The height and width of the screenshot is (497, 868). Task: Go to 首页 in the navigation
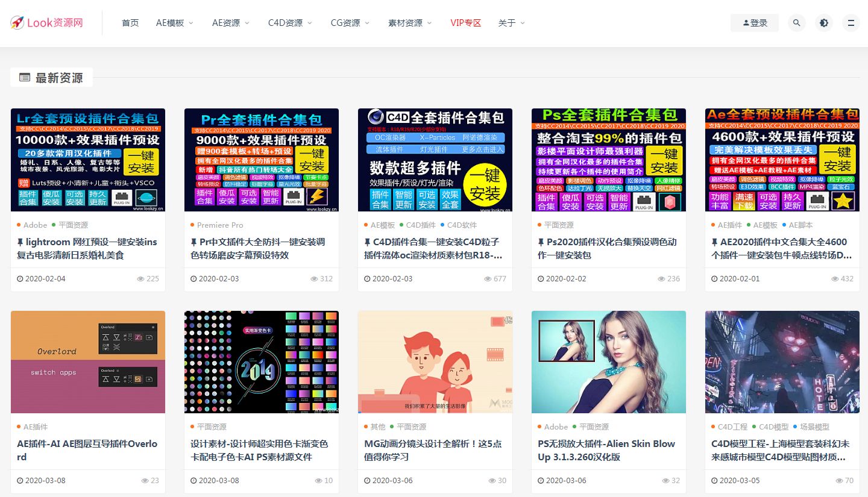(130, 23)
